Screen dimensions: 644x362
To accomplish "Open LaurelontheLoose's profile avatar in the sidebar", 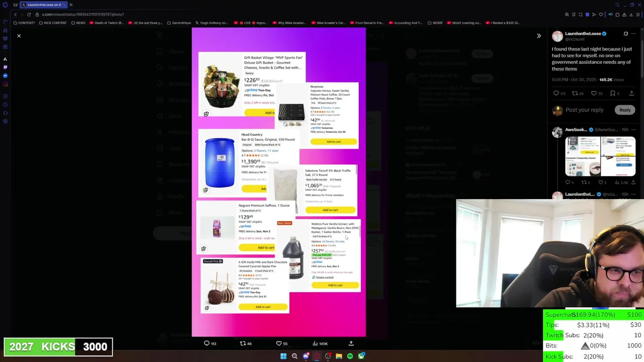I will 557,36.
